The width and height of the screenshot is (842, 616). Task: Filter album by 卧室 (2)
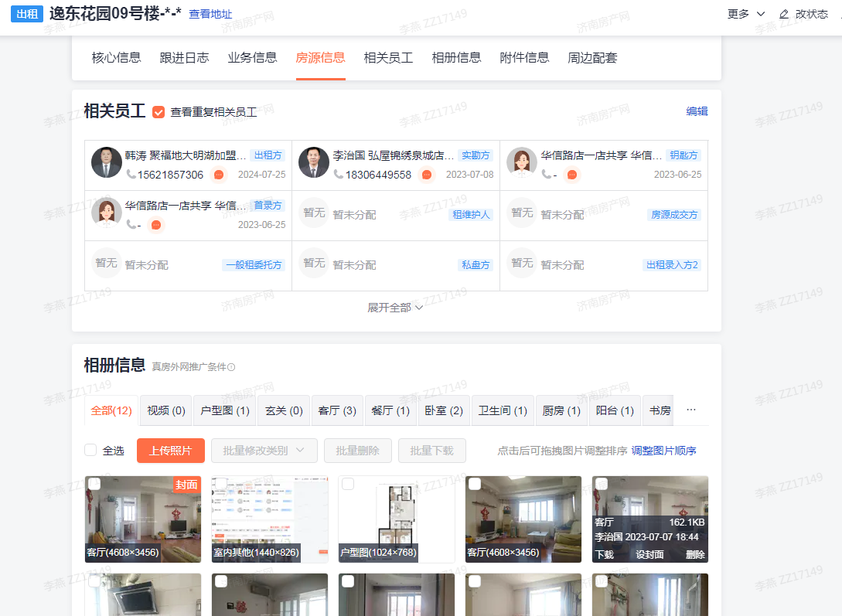[x=444, y=410]
